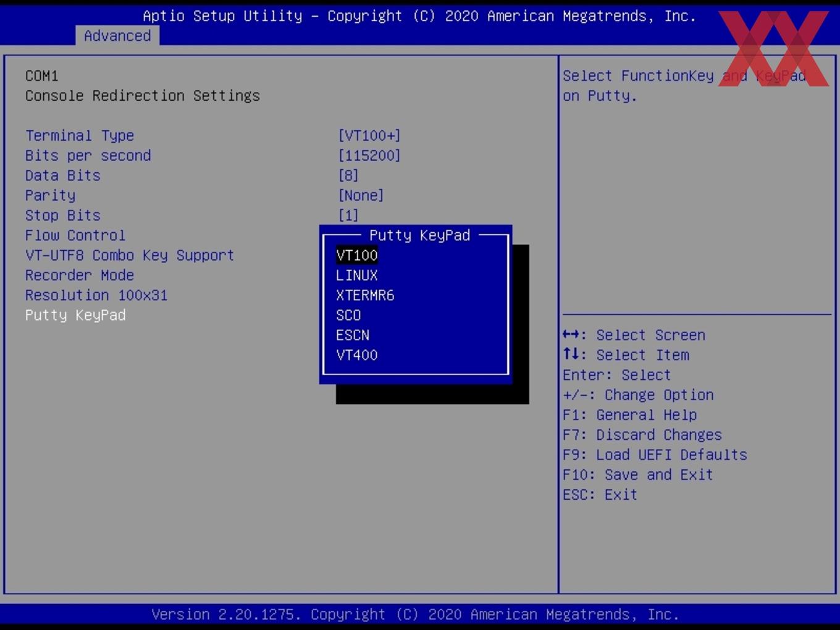The height and width of the screenshot is (630, 840).
Task: Select the Stop Bits setting
Action: (63, 216)
